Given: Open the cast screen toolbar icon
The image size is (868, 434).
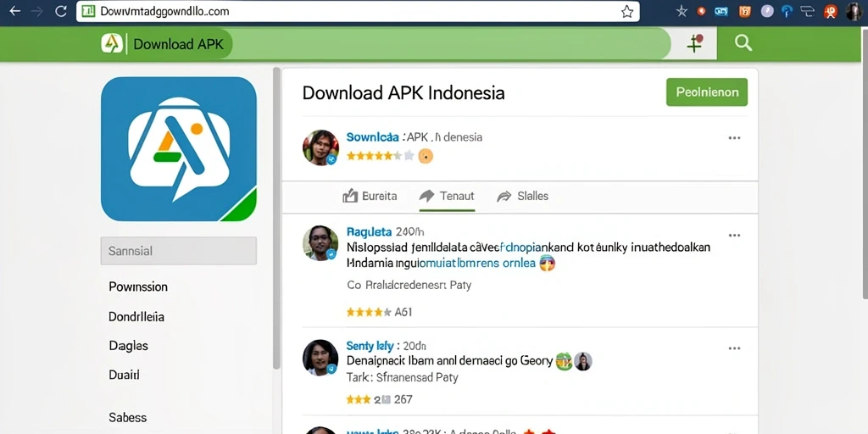Looking at the screenshot, I should click(x=808, y=11).
